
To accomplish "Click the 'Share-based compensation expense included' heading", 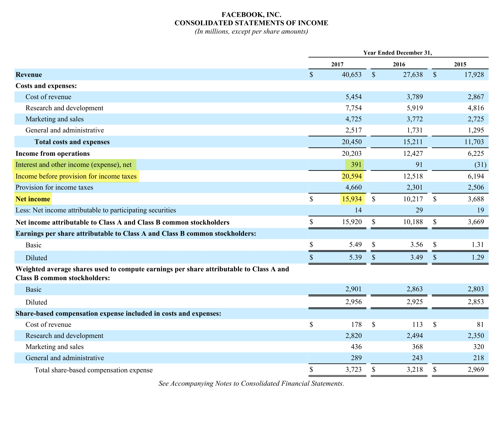I will pos(118,314).
